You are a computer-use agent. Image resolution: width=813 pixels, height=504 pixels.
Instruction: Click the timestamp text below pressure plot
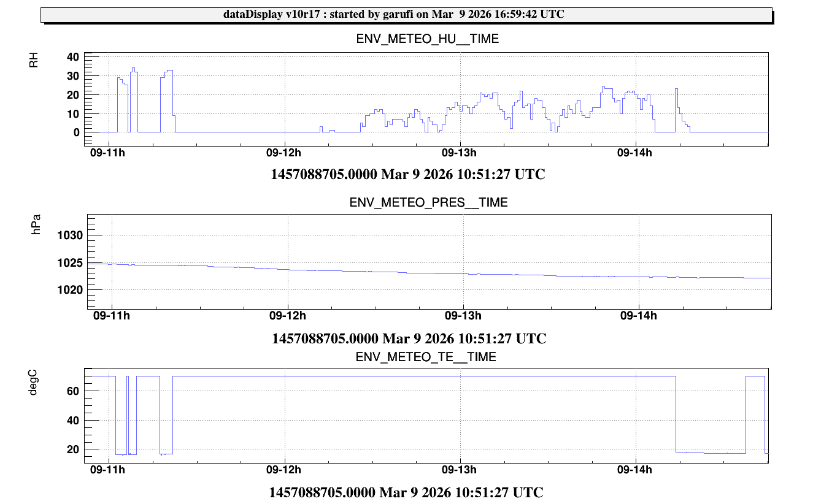click(409, 338)
